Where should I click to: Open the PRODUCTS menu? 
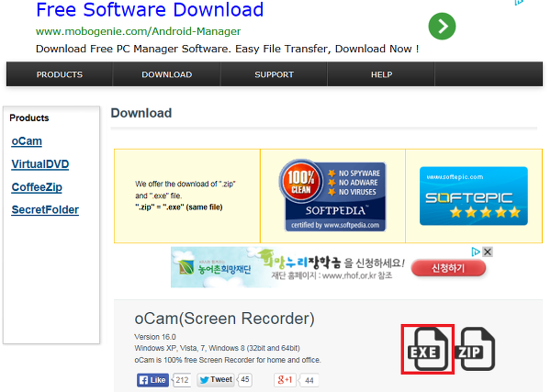(60, 74)
